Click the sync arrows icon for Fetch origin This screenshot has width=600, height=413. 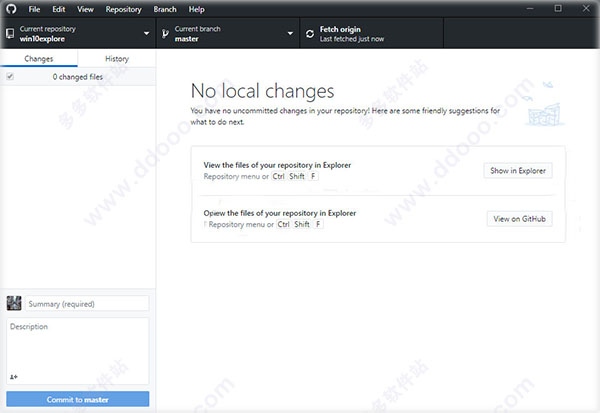pos(310,34)
